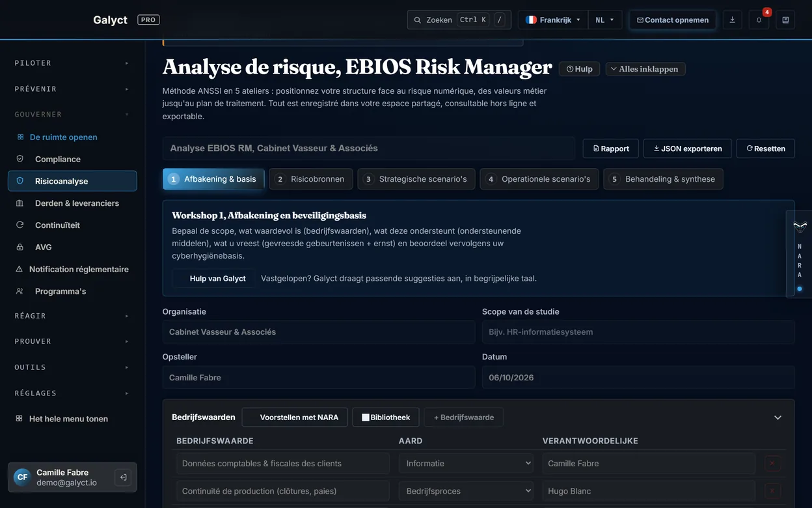Open the notifications bell

(759, 20)
